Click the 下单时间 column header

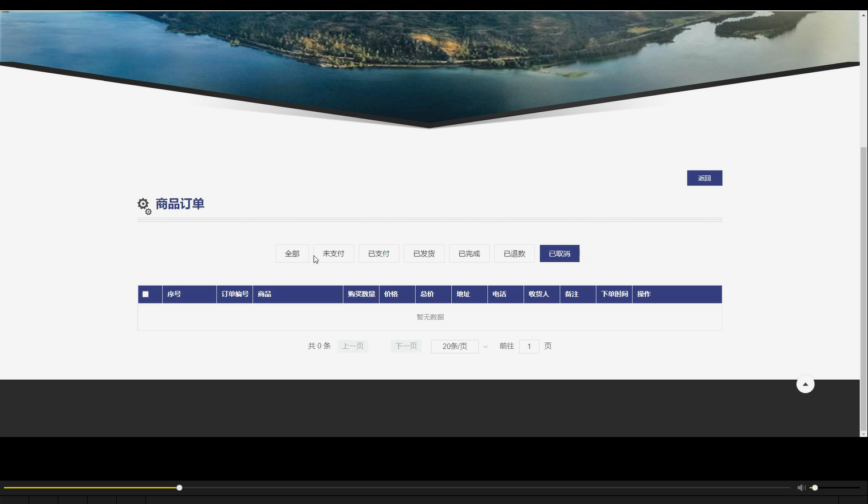[614, 294]
